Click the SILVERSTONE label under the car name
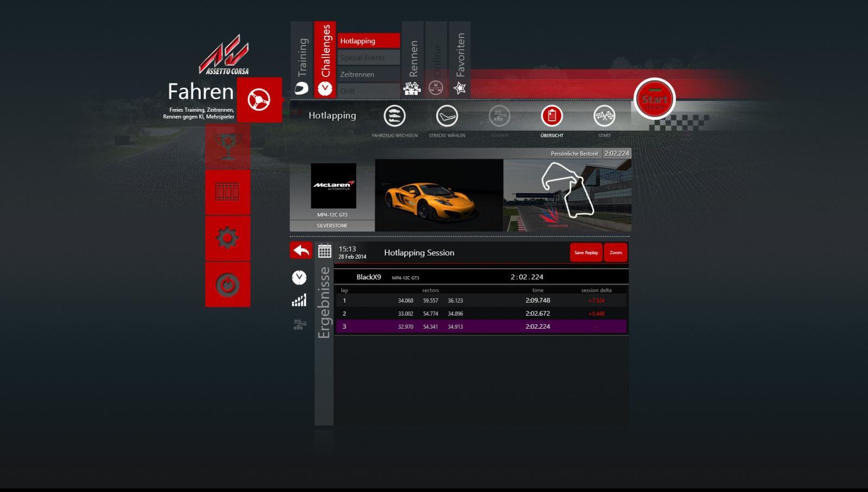The width and height of the screenshot is (868, 492). click(x=332, y=226)
